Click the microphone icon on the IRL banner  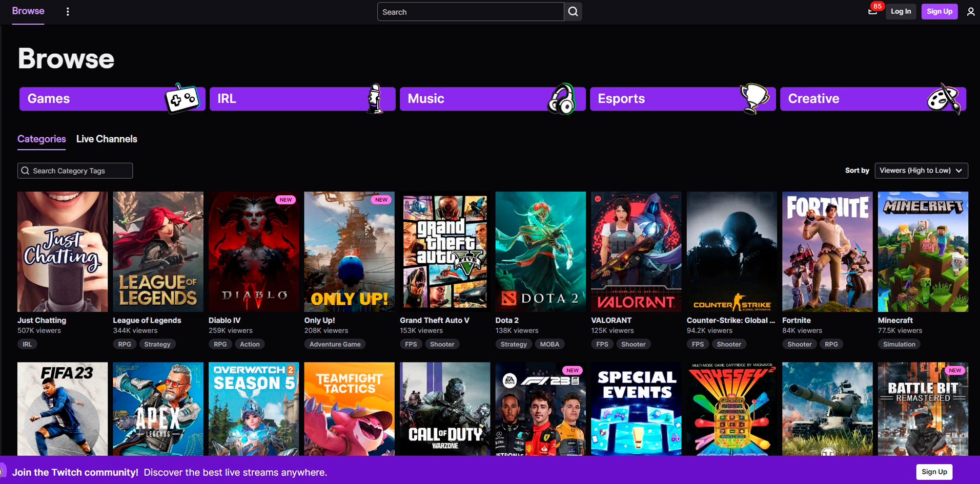point(375,99)
